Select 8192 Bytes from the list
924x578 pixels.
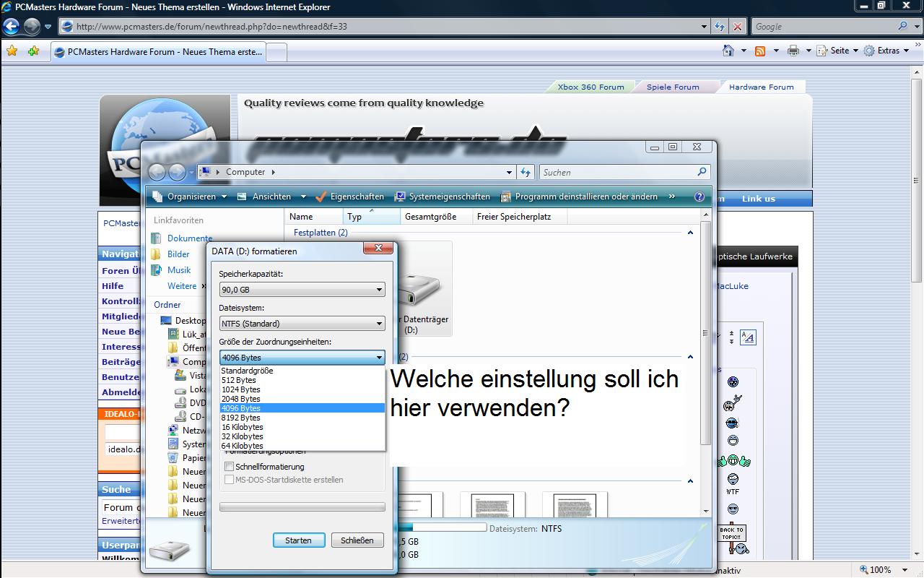[x=241, y=418]
